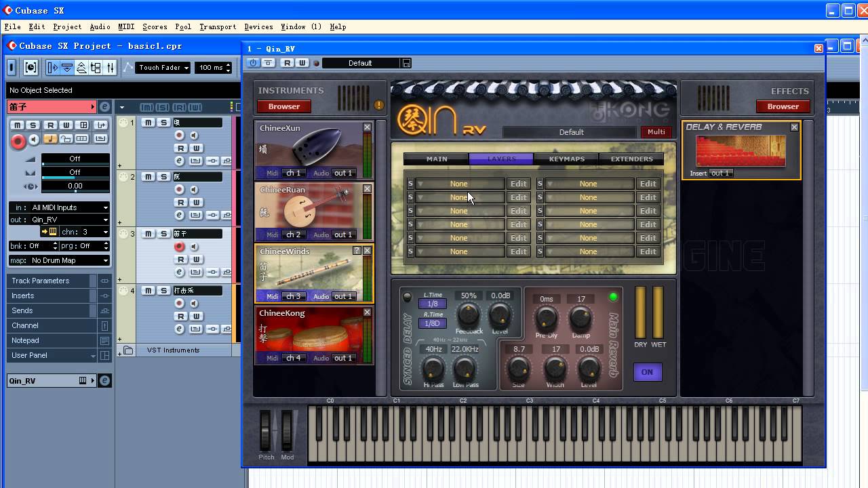The image size is (868, 488).
Task: Click the lock icon in the inspector
Action: coord(66,139)
